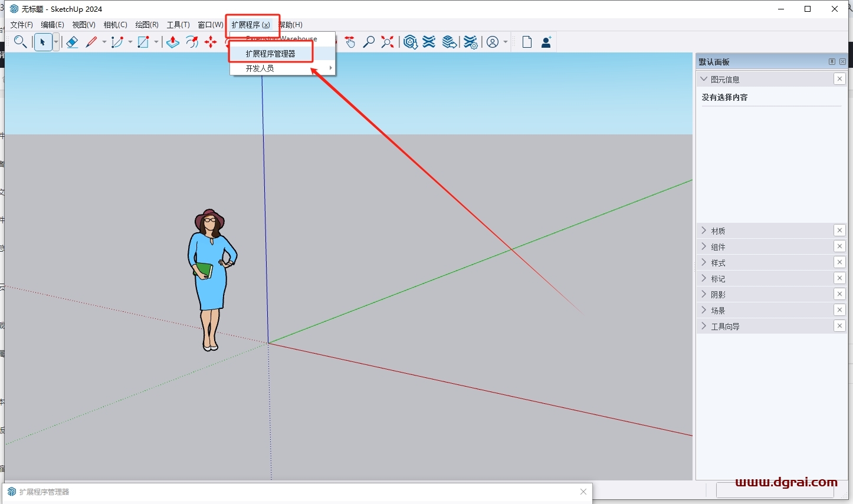Image resolution: width=853 pixels, height=504 pixels.
Task: Click the Send to LayOut icon
Action: 450,42
